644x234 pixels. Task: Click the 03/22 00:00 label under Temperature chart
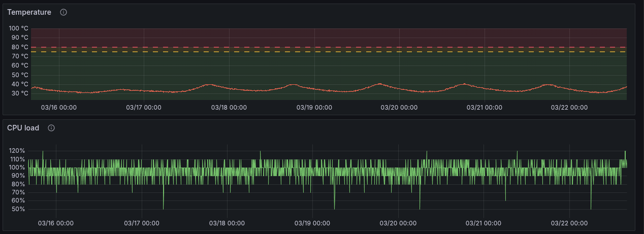click(x=569, y=108)
